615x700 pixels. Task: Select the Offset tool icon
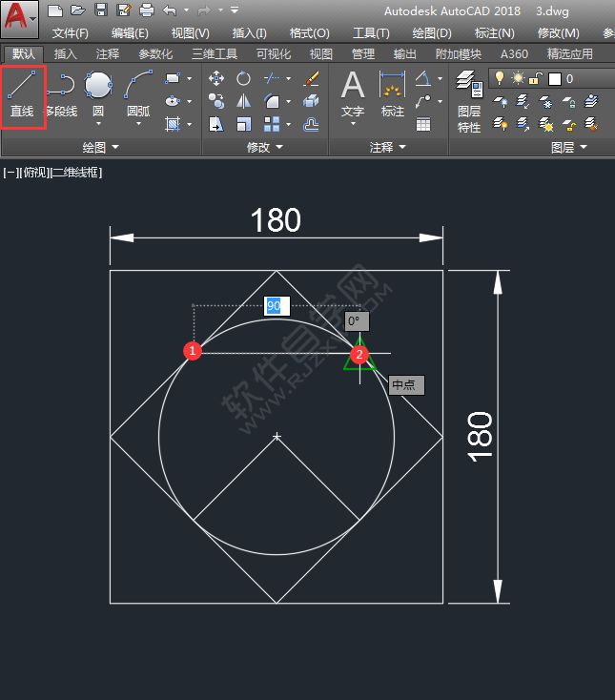click(x=311, y=125)
